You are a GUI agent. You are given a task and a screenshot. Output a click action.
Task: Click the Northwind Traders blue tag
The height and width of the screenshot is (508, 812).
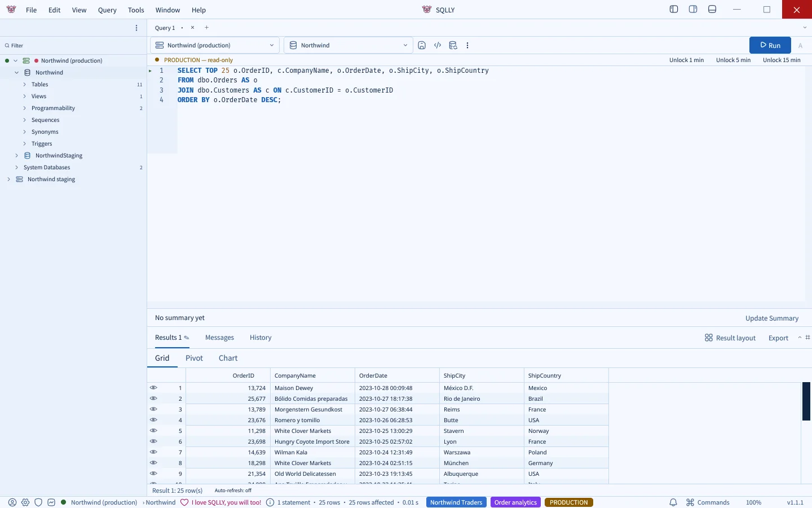point(456,502)
